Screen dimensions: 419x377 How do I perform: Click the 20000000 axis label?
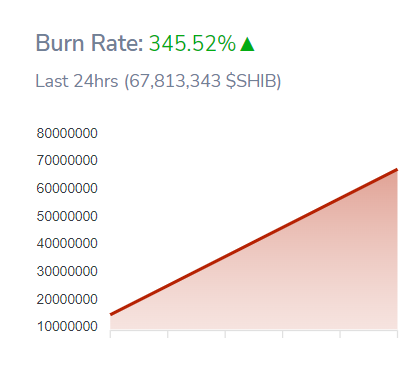[67, 299]
